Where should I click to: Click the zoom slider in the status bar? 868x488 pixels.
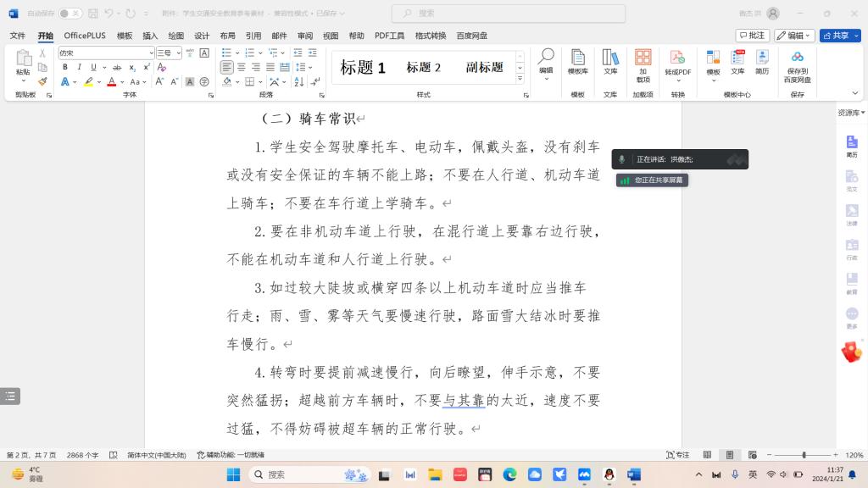(804, 455)
